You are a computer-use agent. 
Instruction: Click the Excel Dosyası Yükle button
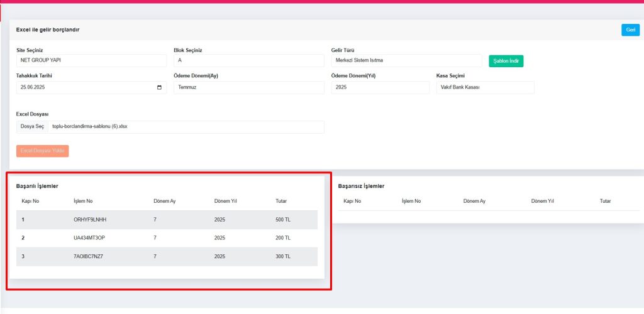point(43,151)
